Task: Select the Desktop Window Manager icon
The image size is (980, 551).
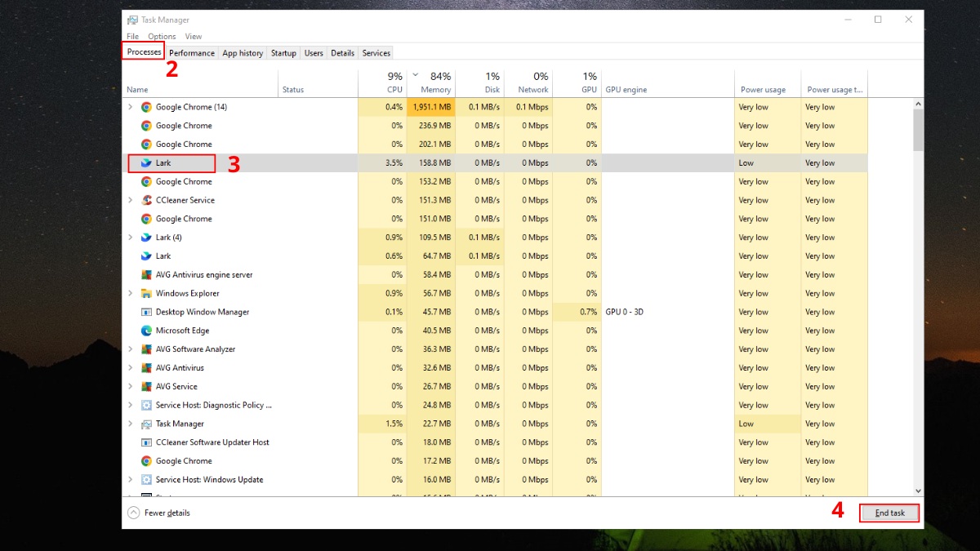Action: click(x=147, y=312)
